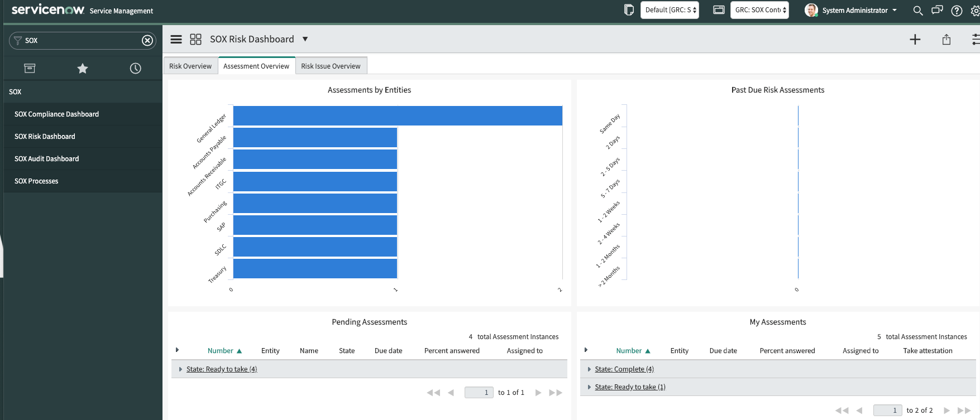This screenshot has height=420, width=980.
Task: Go to last page in My Assessments
Action: click(964, 411)
